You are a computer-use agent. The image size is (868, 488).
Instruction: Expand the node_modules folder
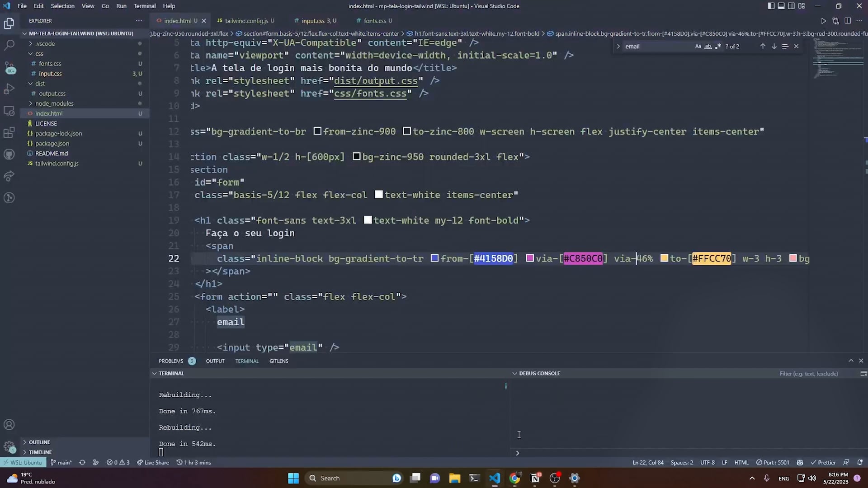[x=54, y=103]
